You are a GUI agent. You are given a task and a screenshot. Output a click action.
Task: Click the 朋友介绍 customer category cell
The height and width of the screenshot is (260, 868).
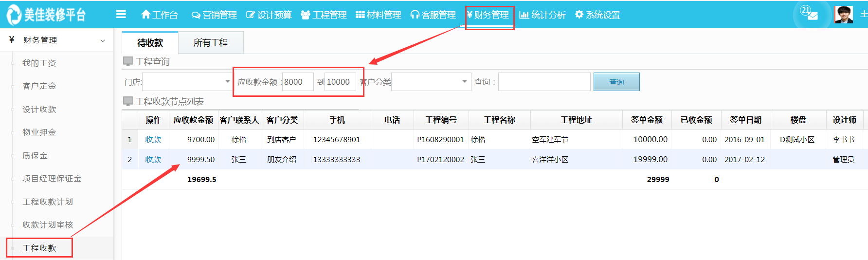(x=281, y=159)
